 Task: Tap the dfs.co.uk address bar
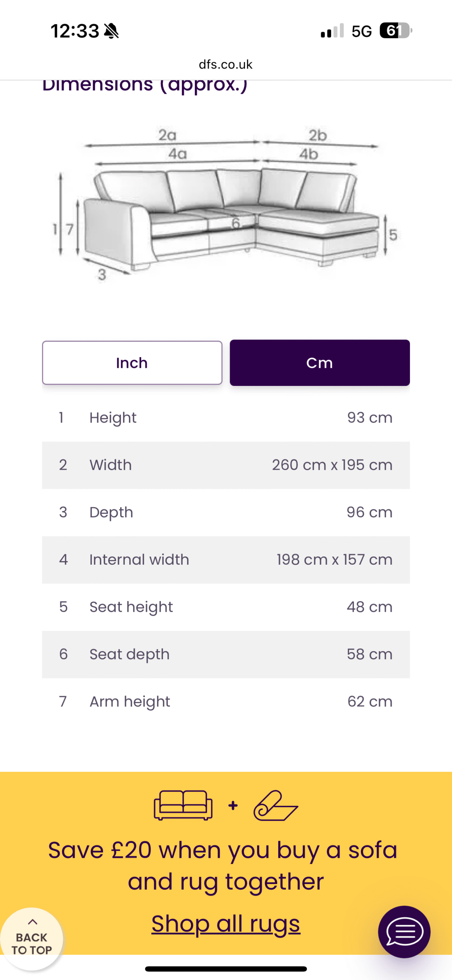pos(226,64)
